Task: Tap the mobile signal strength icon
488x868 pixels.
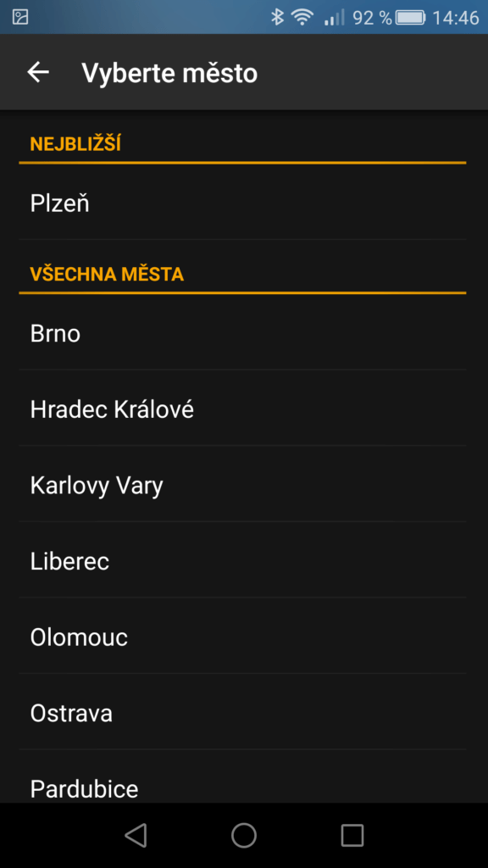Action: pyautogui.click(x=334, y=17)
